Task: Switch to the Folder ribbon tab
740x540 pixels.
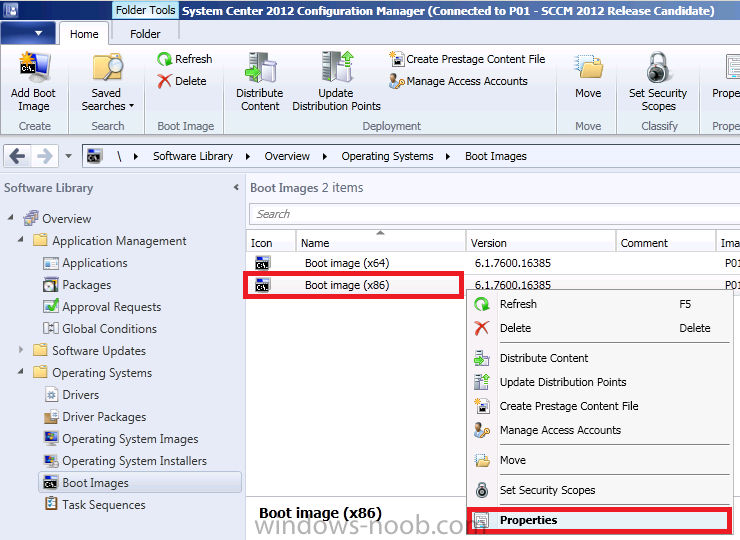Action: pos(145,34)
